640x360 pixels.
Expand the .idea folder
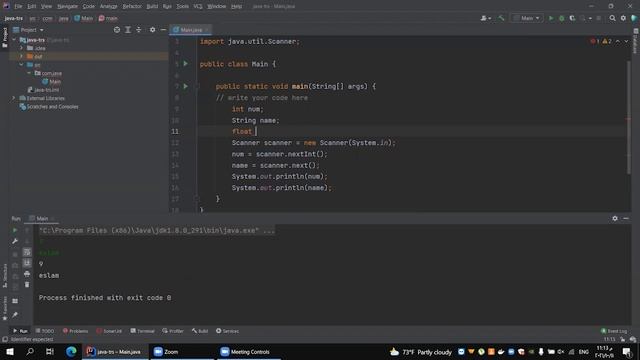point(22,48)
